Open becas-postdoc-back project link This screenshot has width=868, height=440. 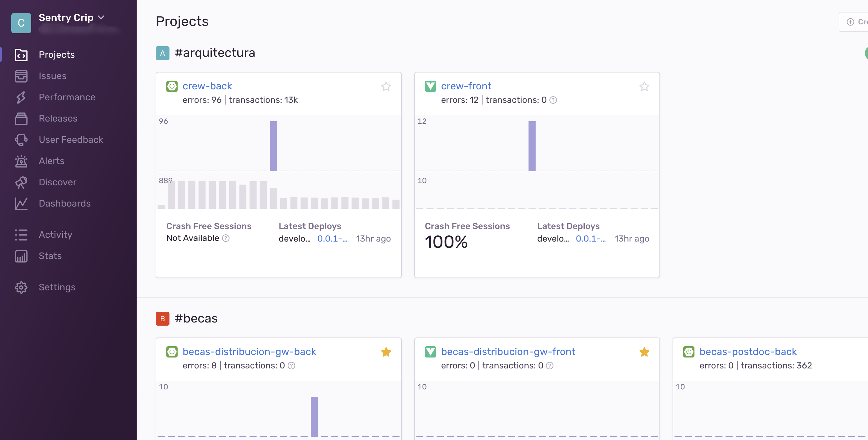click(748, 352)
